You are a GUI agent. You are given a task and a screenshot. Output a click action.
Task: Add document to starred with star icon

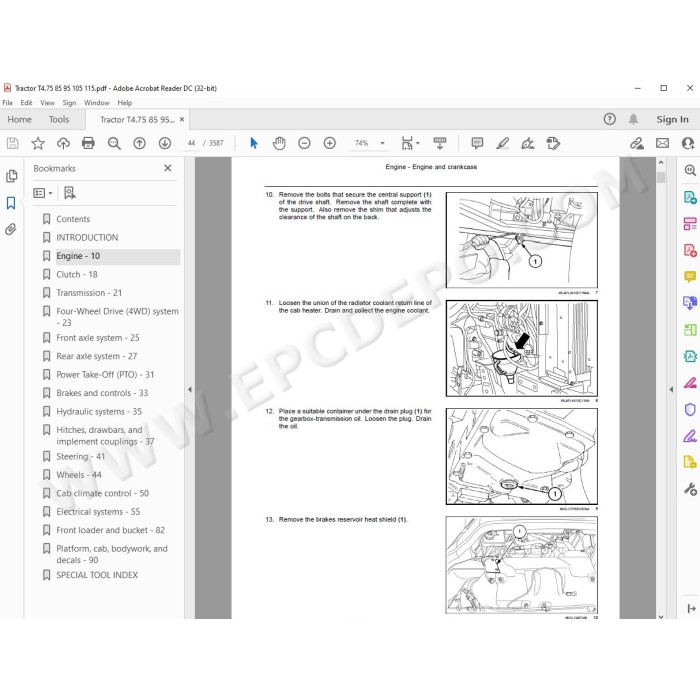pos(38,143)
